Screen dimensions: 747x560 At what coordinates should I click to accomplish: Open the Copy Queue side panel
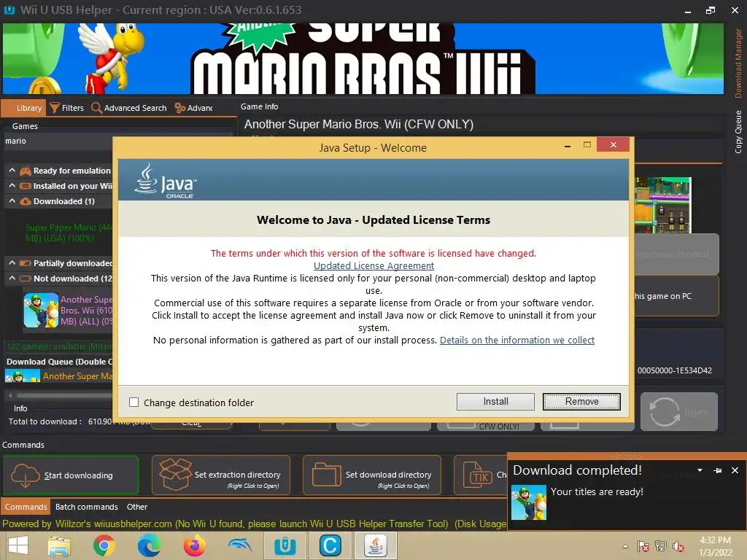click(738, 131)
